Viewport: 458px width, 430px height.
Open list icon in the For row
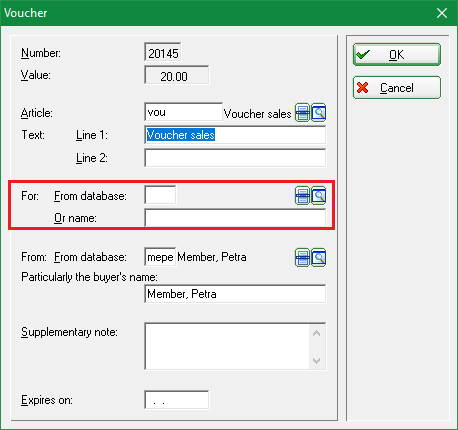(302, 196)
